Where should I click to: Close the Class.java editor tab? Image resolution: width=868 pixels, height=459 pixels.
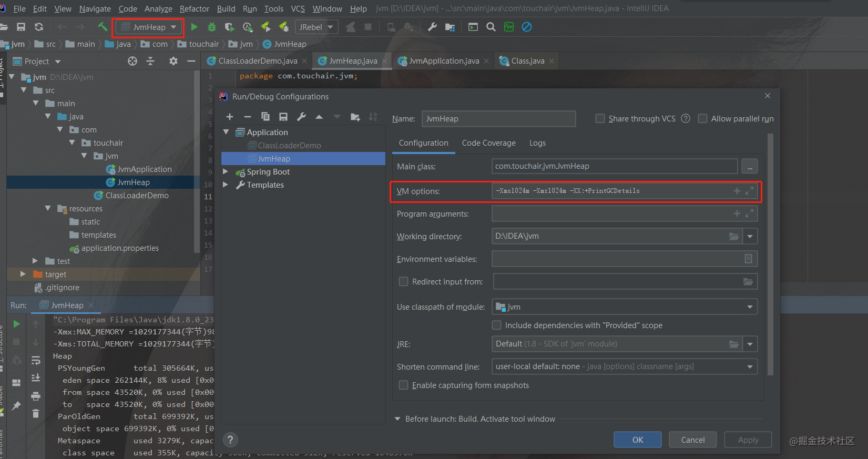tap(552, 61)
